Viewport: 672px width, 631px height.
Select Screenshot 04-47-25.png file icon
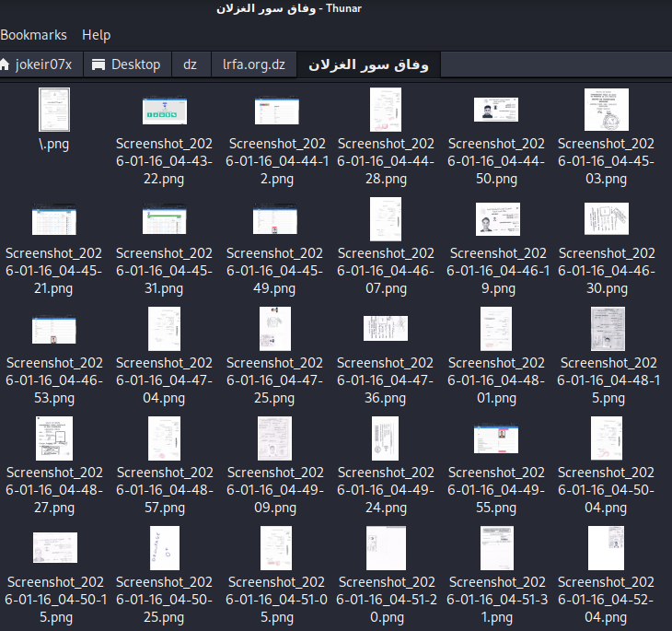(x=275, y=330)
